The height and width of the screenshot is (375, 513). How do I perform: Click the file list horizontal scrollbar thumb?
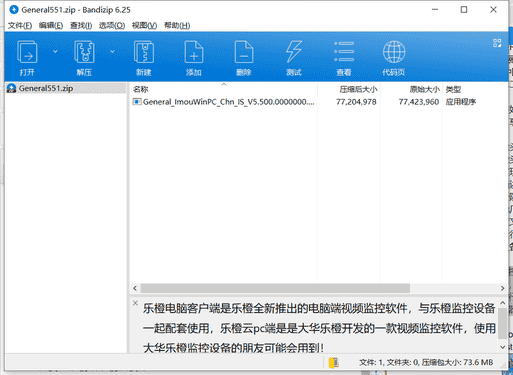[x=275, y=288]
